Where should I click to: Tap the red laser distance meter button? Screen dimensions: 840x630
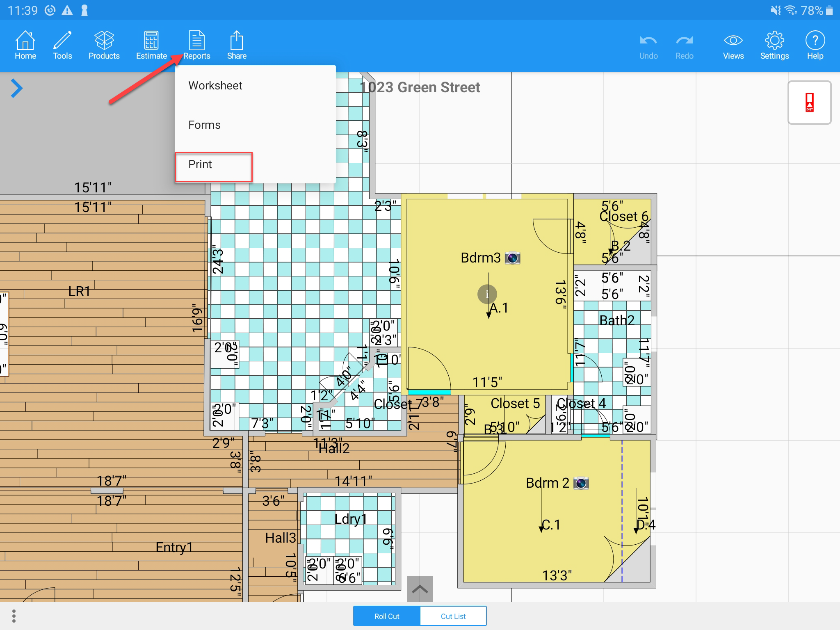(809, 103)
